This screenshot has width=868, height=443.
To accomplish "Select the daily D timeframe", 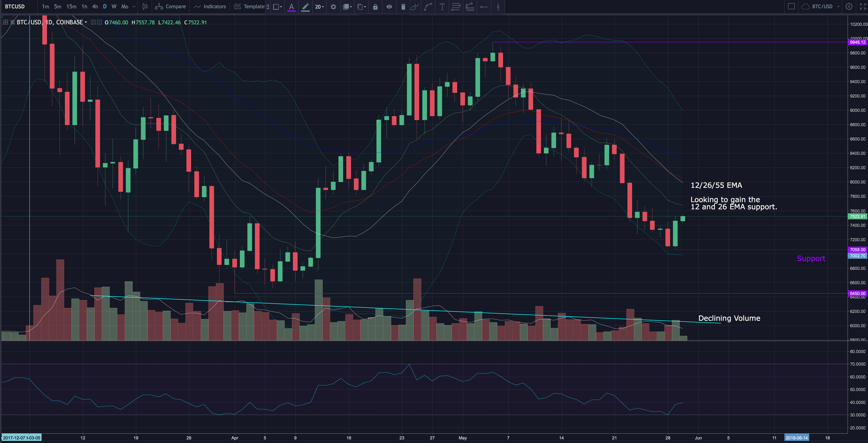I will 105,6.
